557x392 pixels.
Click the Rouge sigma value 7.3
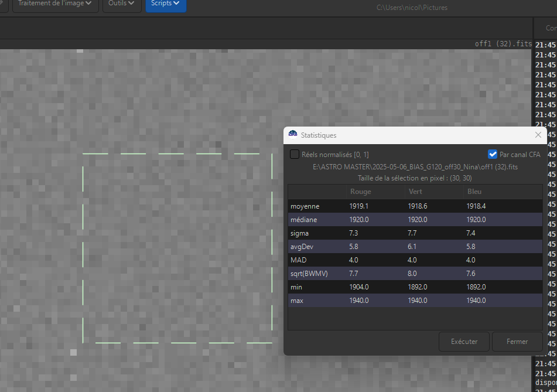point(353,233)
